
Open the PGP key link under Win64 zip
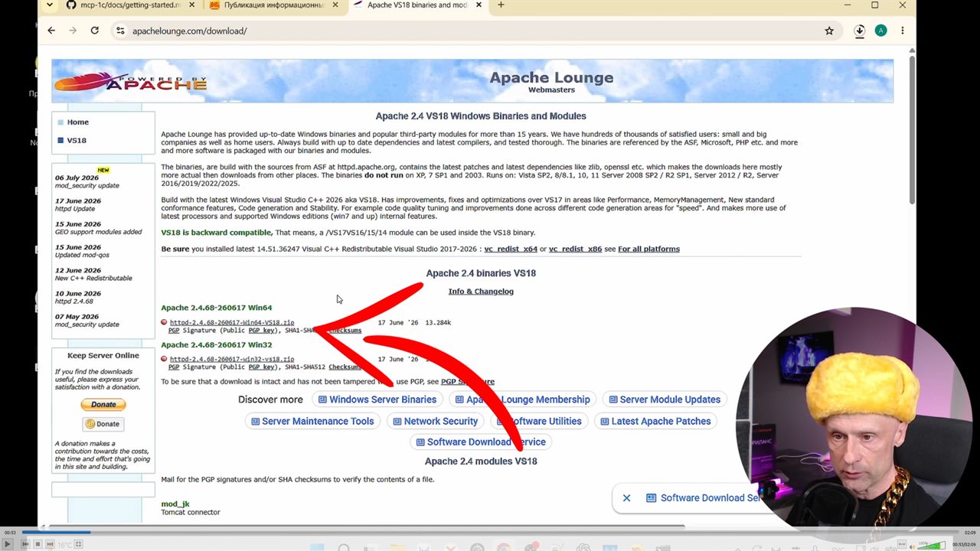(x=261, y=331)
